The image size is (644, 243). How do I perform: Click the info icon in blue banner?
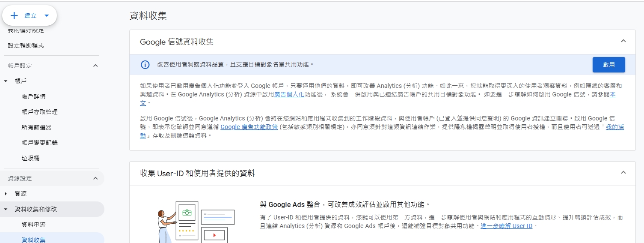click(145, 65)
